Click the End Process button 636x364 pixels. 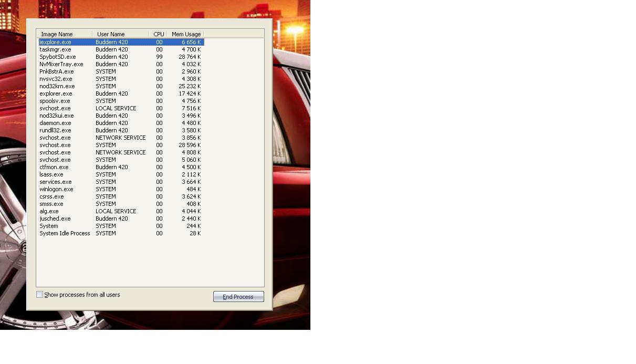(x=238, y=297)
